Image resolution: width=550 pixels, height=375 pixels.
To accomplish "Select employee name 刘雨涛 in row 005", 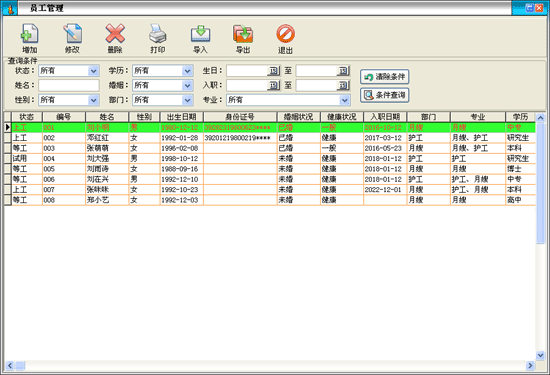I will pyautogui.click(x=98, y=169).
